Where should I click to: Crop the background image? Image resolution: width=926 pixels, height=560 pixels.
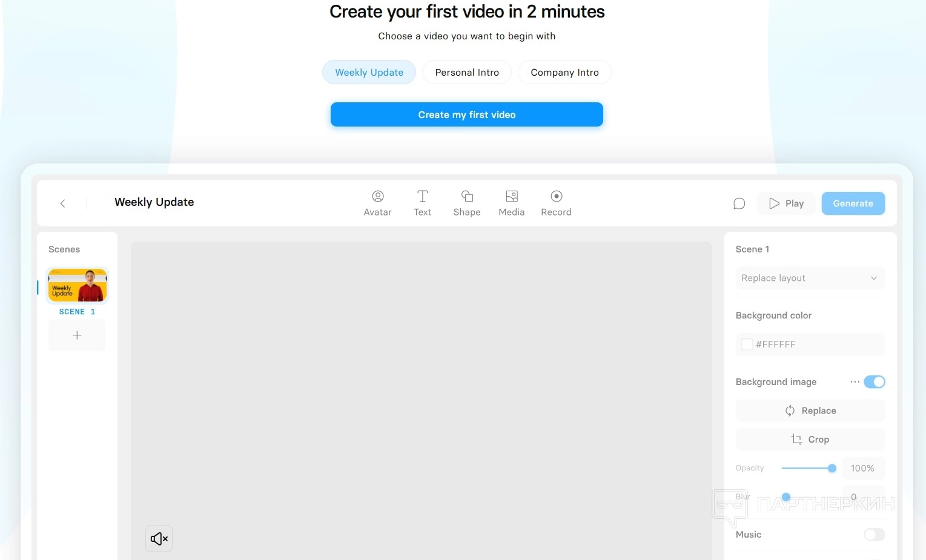pos(810,440)
